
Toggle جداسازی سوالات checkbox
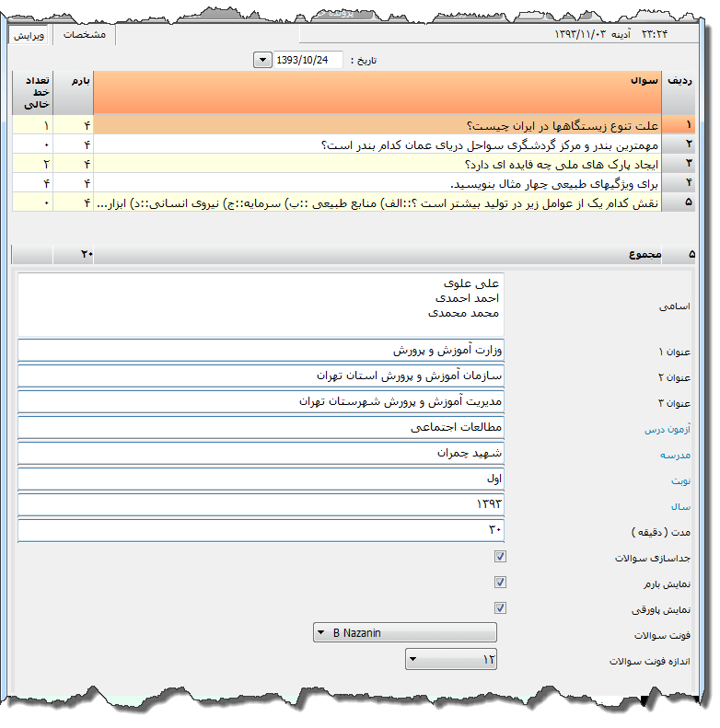(x=500, y=556)
